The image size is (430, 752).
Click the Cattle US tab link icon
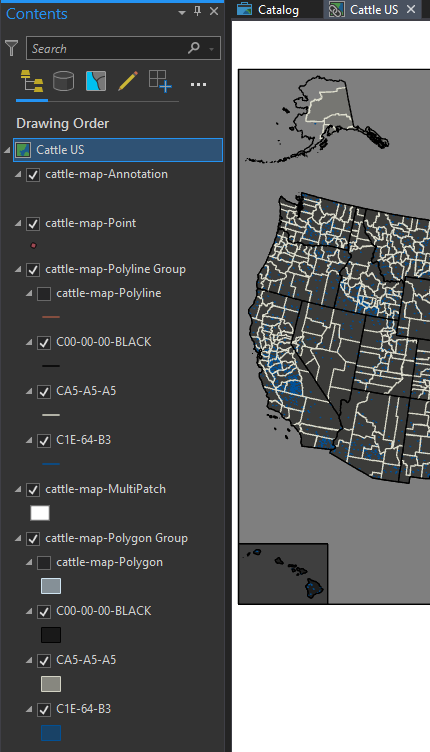click(337, 10)
